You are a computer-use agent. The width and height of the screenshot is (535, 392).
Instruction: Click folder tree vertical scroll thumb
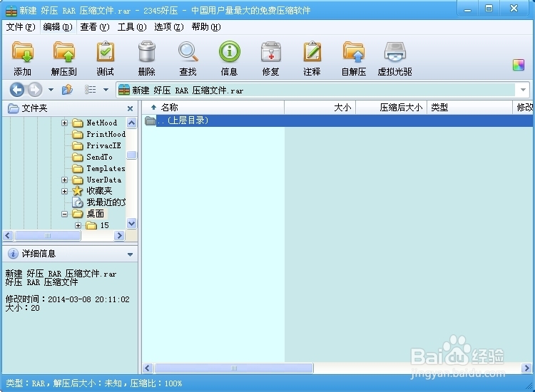tap(131, 155)
